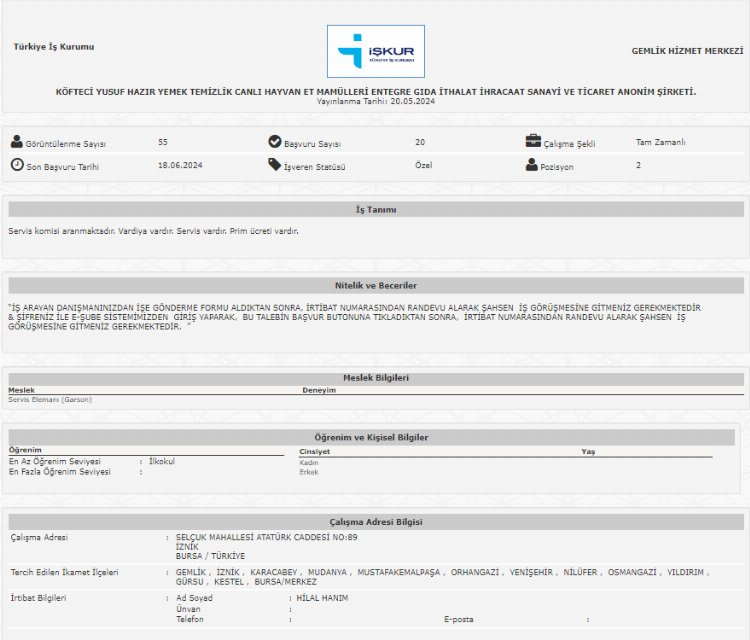The height and width of the screenshot is (640, 750).
Task: Click the clock icon beside Son Başvuru Tarihi
Action: coord(17,165)
